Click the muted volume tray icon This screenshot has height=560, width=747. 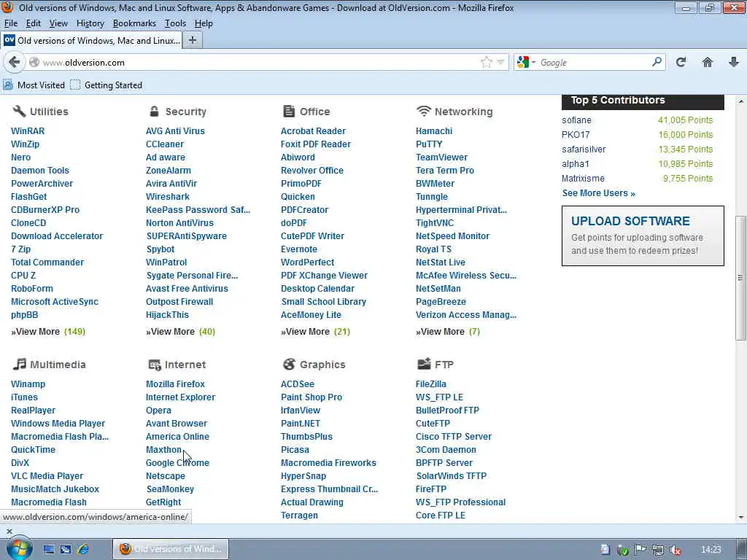click(675, 550)
